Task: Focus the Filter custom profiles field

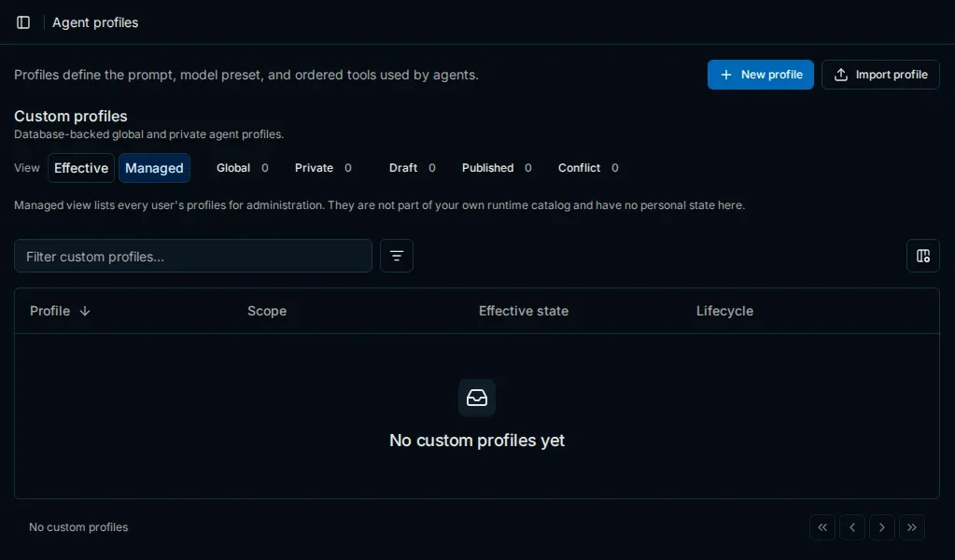Action: coord(193,256)
